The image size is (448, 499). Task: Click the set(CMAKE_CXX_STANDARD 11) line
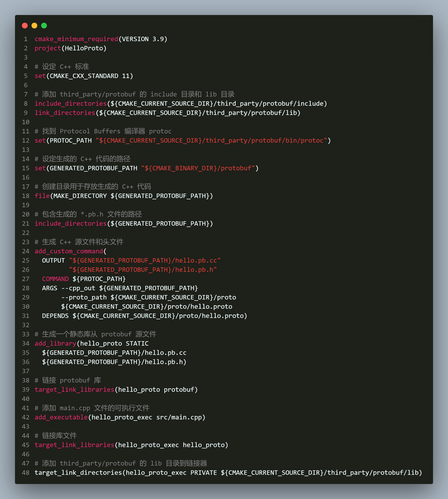coord(84,76)
